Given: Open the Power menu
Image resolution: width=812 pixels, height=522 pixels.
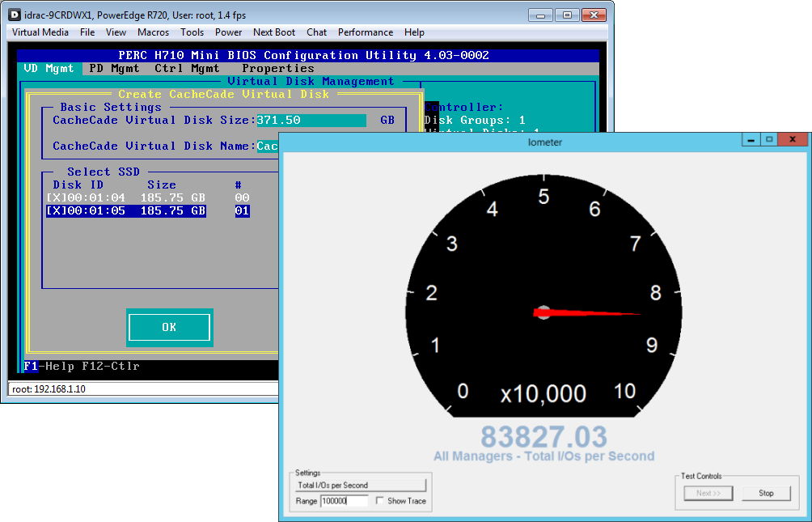Looking at the screenshot, I should 228,32.
